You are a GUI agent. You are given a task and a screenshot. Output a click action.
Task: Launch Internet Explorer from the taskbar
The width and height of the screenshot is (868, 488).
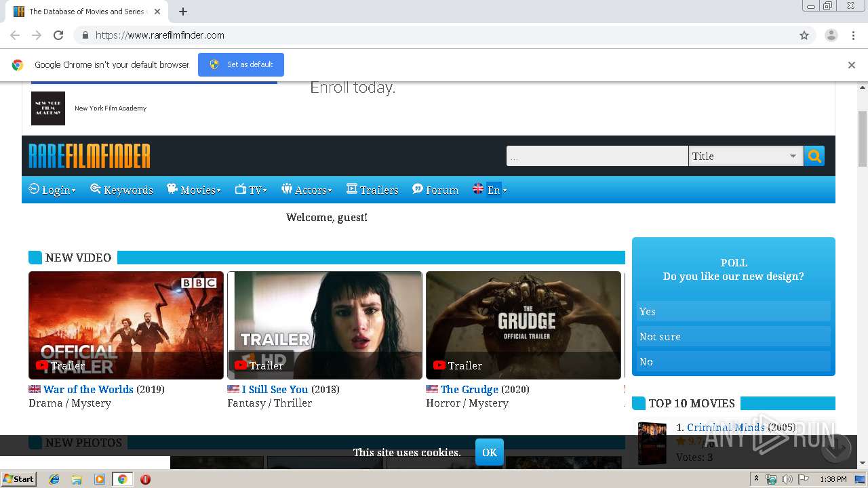(54, 479)
